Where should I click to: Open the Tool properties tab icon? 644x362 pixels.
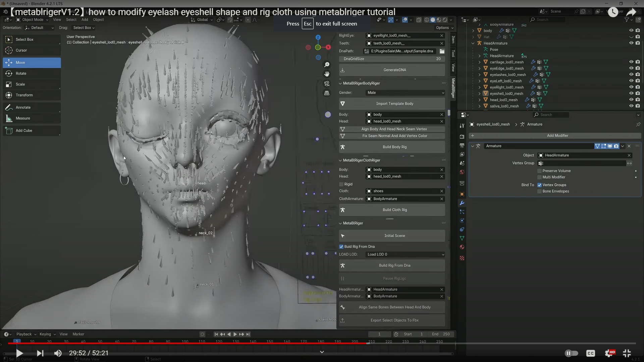click(462, 125)
